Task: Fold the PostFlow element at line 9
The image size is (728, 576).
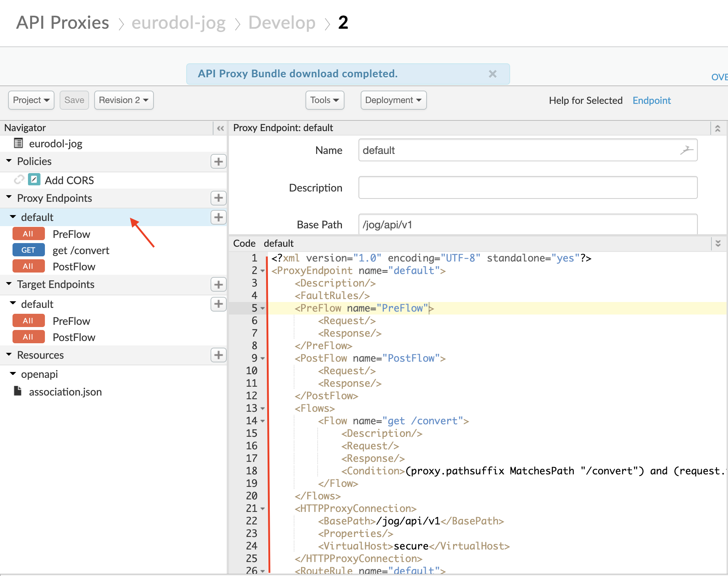Action: pyautogui.click(x=262, y=359)
